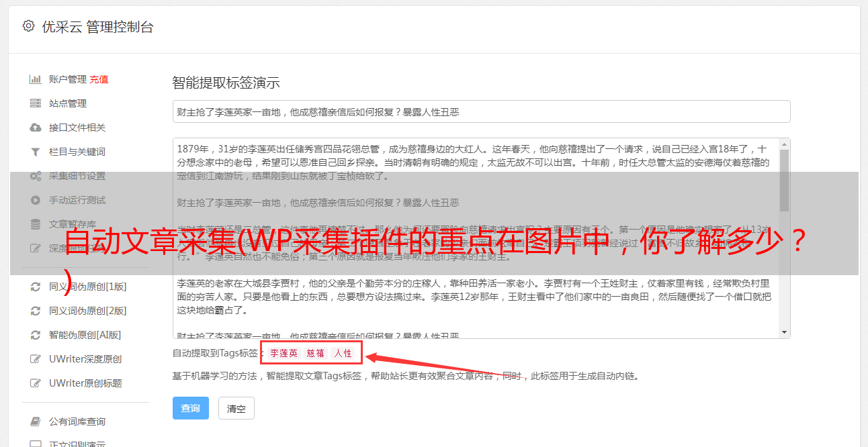The width and height of the screenshot is (868, 447).
Task: Click inside the article body text area
Action: tap(476, 238)
